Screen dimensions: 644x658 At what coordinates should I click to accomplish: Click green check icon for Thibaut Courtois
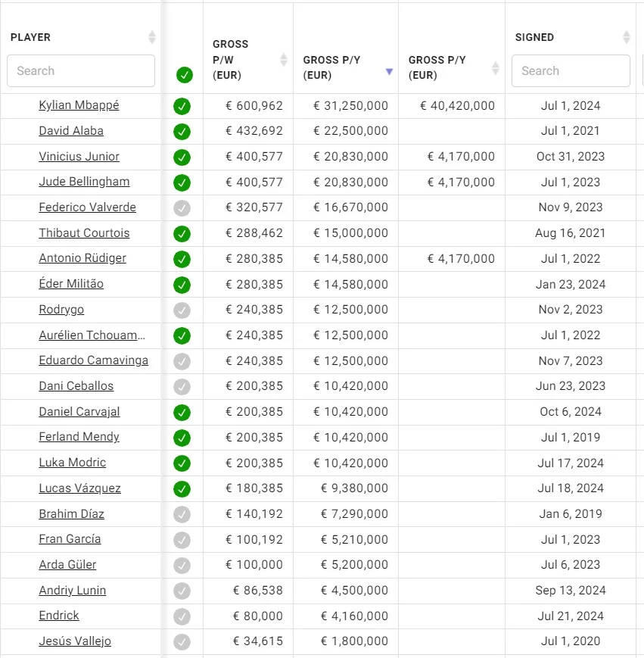coord(182,234)
